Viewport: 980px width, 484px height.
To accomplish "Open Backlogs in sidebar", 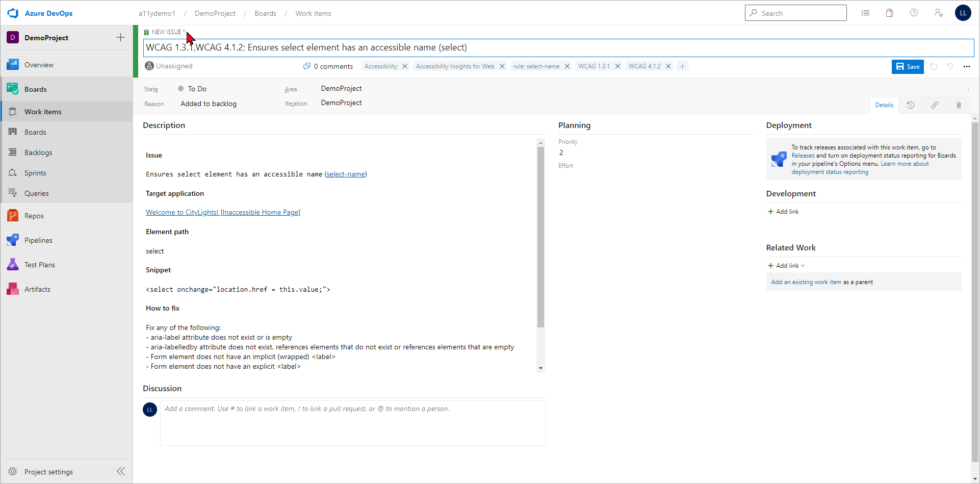I will (66, 152).
